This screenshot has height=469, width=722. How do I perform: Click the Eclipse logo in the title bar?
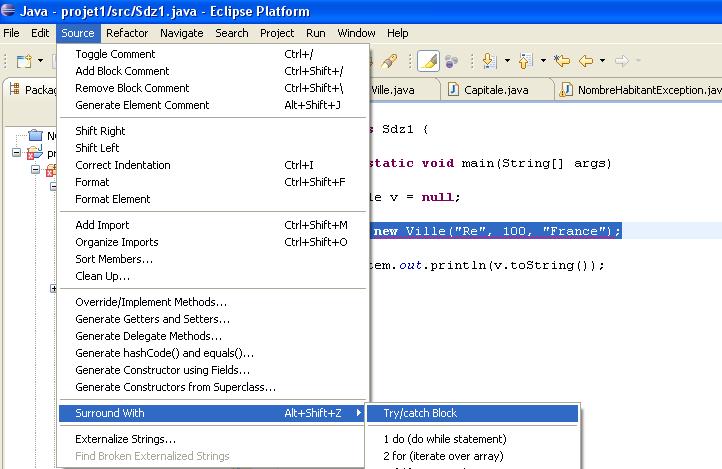pyautogui.click(x=8, y=10)
